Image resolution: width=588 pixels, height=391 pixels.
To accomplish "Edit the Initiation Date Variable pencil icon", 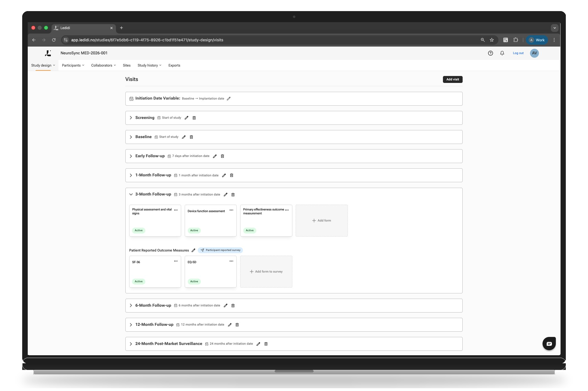I will coord(229,99).
